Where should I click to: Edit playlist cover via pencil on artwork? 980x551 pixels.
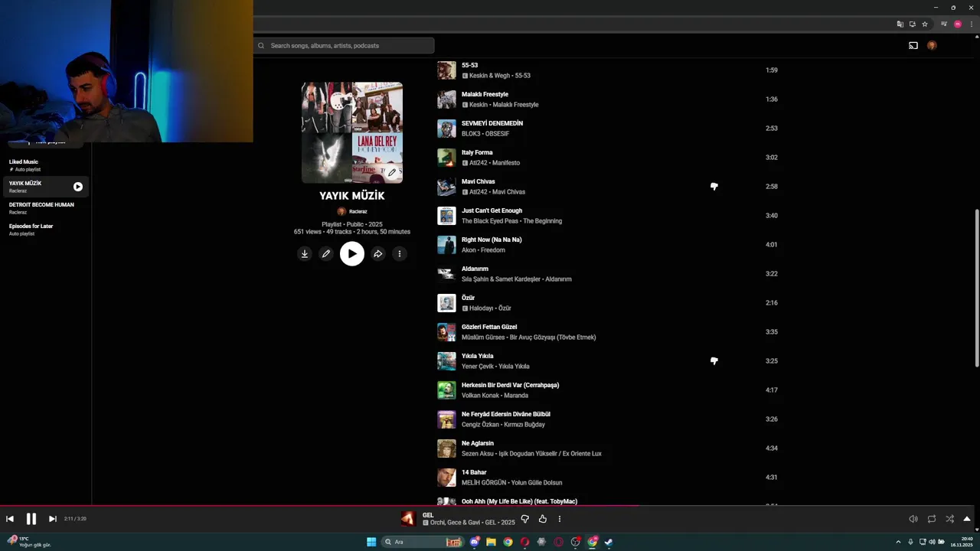click(391, 172)
